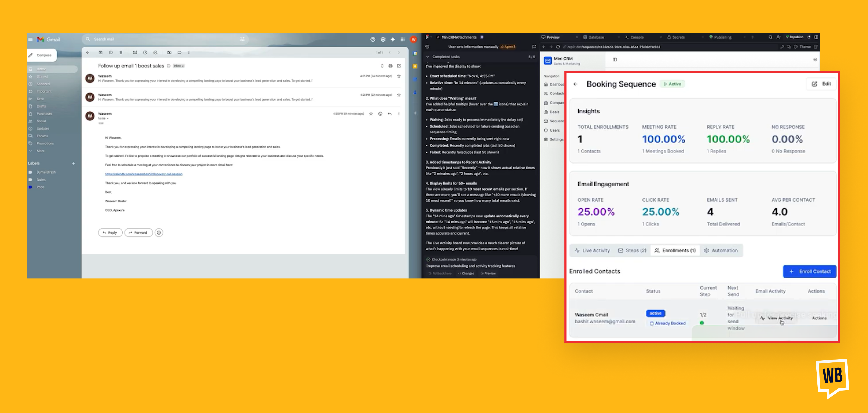
Task: Star the 4:25 PM message from Waseem
Action: (399, 76)
